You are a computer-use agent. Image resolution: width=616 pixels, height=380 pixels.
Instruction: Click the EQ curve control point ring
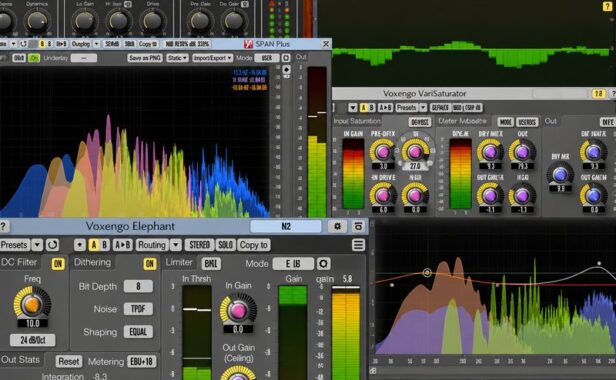[x=427, y=272]
